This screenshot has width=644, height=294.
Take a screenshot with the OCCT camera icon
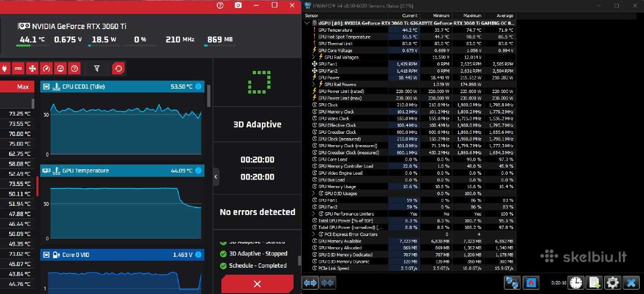coord(238,5)
